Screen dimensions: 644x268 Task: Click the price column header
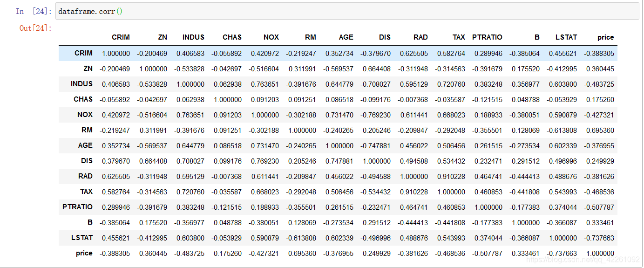(x=605, y=37)
